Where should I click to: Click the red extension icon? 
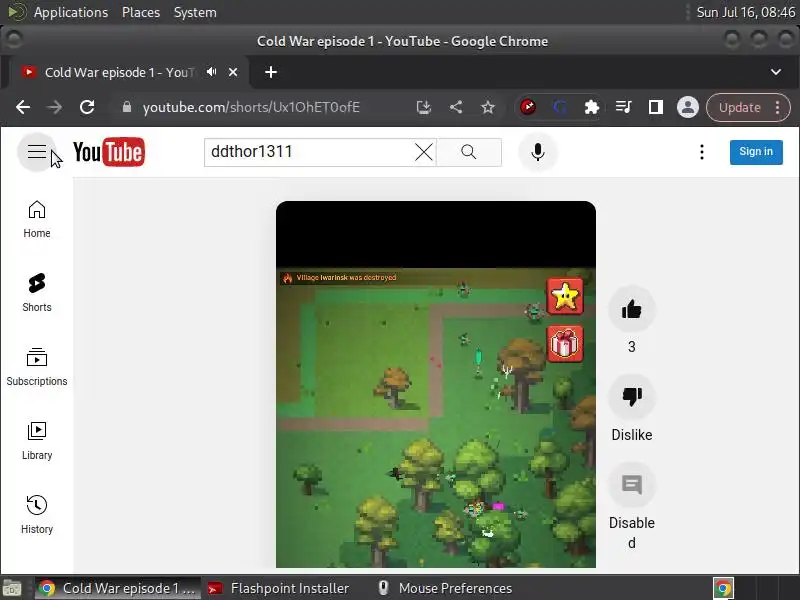(x=528, y=107)
